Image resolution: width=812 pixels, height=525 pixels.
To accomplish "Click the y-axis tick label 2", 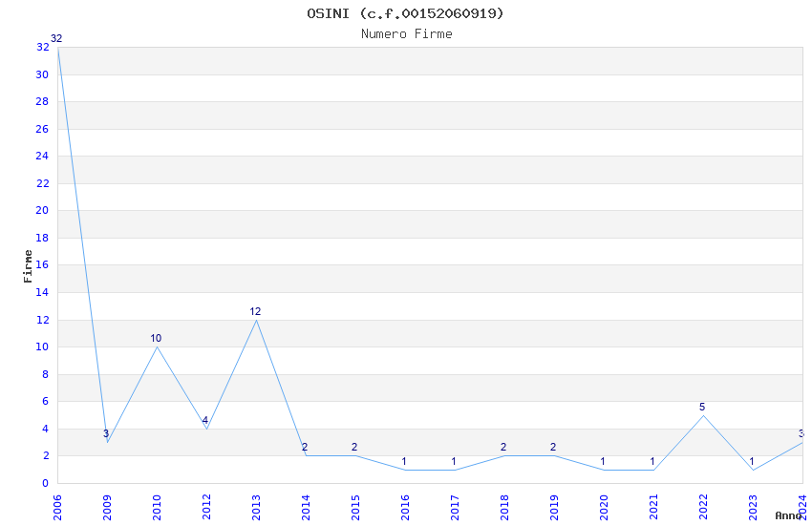I will (x=46, y=455).
